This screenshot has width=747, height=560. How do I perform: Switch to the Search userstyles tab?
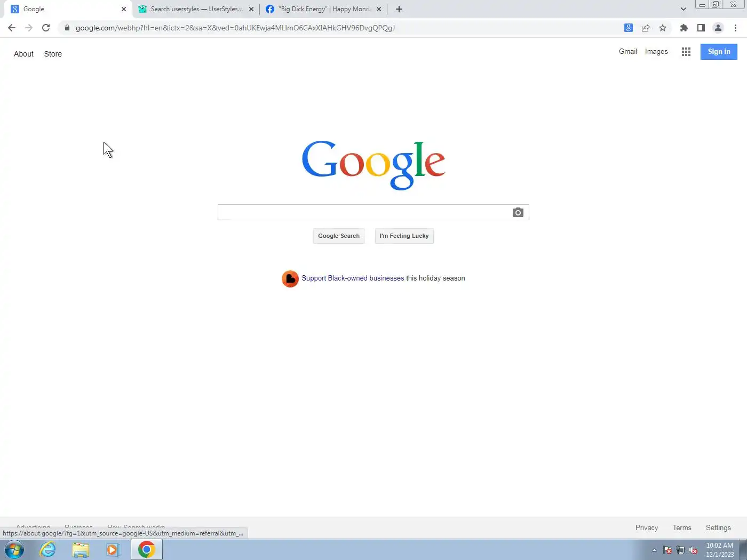(x=196, y=9)
